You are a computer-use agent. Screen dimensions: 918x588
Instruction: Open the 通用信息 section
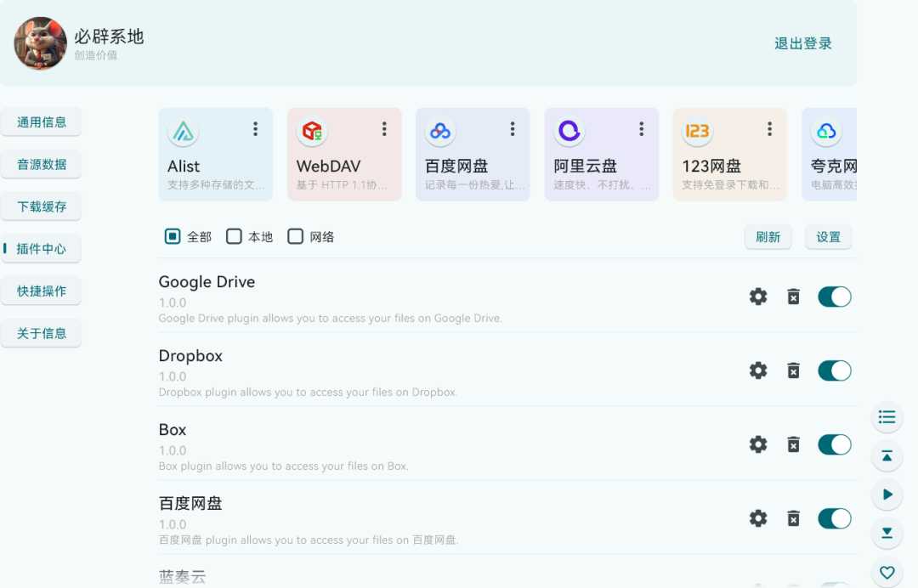point(41,122)
